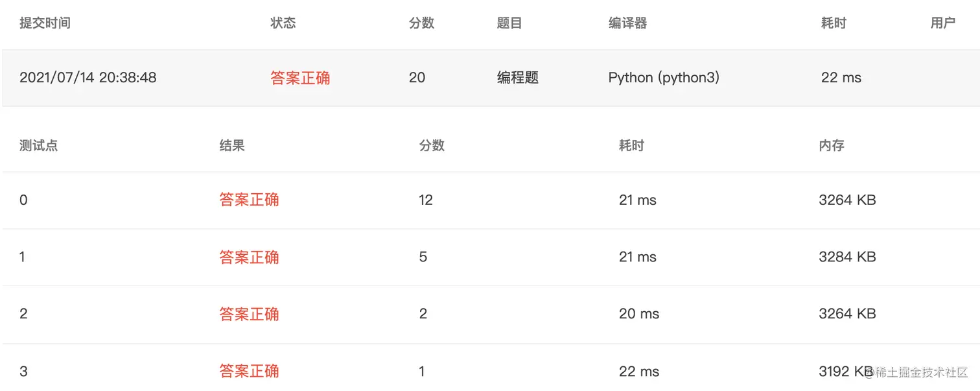Screen dimensions: 980x391
Task: Click test point number 2
Action: [x=23, y=314]
